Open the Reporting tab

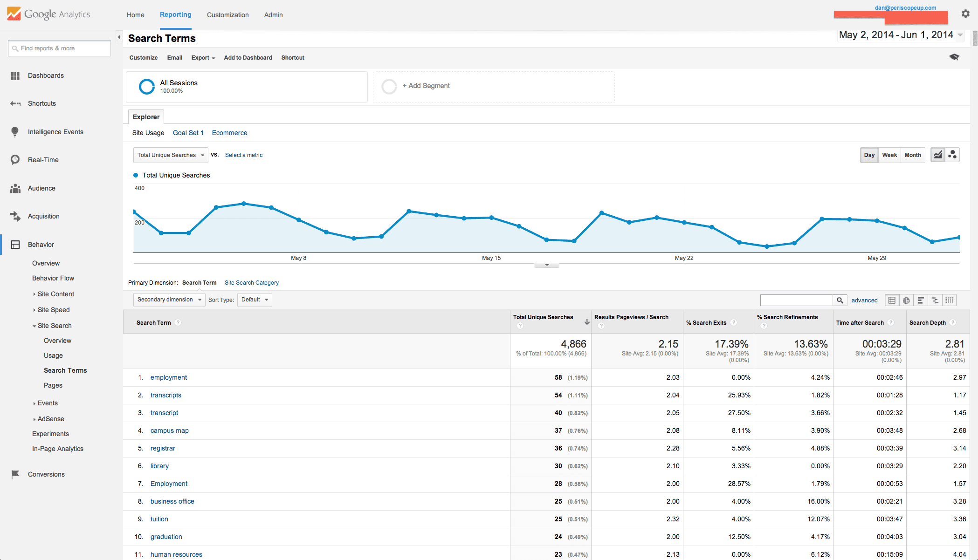point(175,14)
